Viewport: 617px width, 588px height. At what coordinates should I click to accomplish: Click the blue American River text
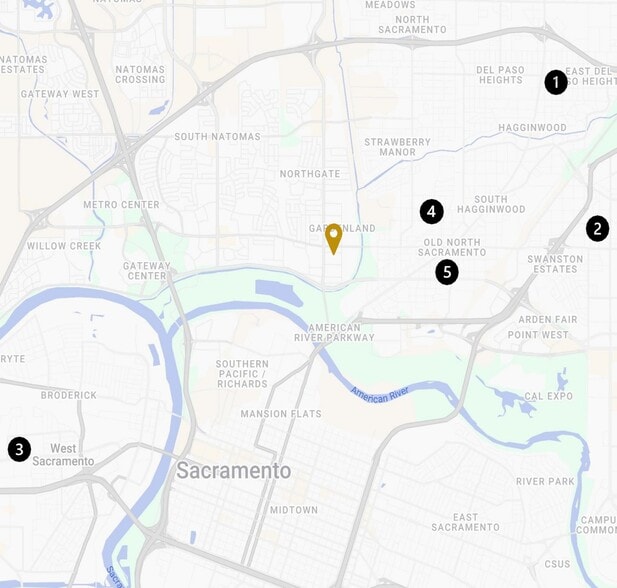click(x=379, y=395)
